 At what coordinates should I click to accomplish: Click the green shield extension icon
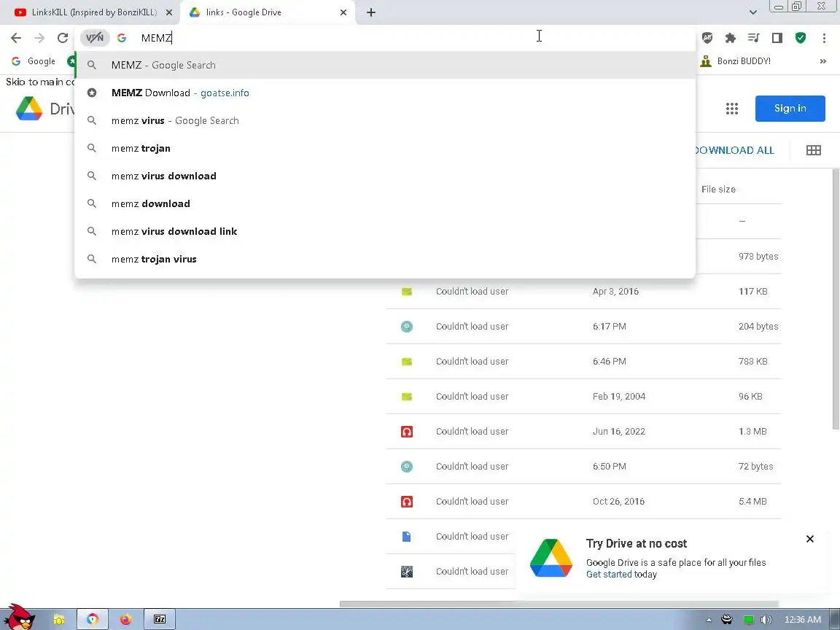801,37
